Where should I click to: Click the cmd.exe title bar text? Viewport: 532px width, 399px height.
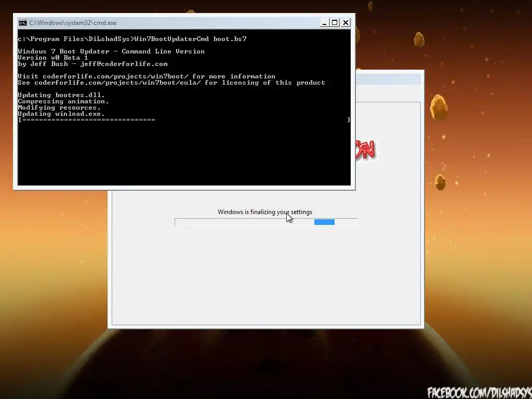[x=73, y=23]
